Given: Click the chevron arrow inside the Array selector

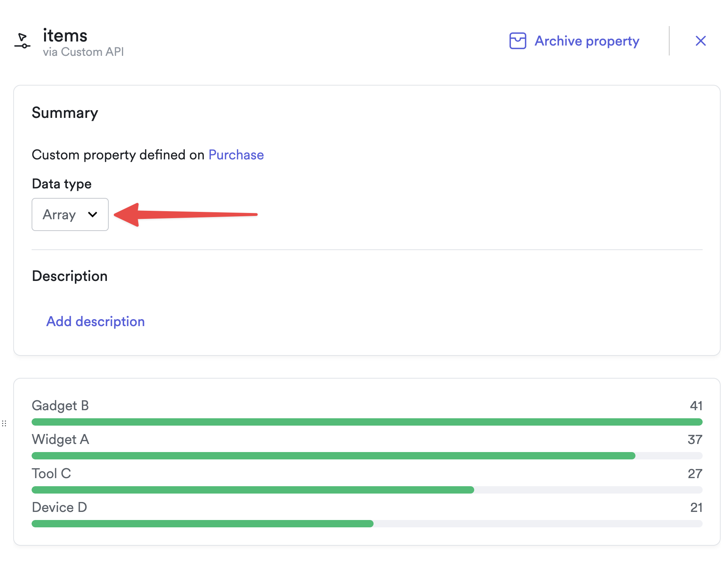Looking at the screenshot, I should point(93,214).
